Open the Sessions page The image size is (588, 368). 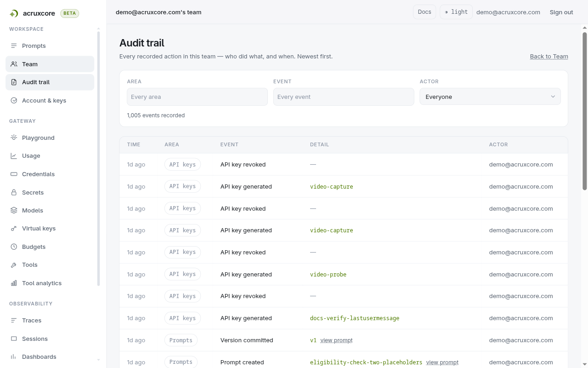[50, 339]
